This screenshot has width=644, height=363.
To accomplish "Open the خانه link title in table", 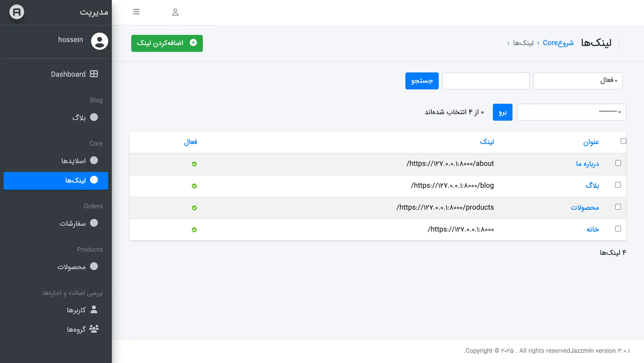I will pos(593,229).
